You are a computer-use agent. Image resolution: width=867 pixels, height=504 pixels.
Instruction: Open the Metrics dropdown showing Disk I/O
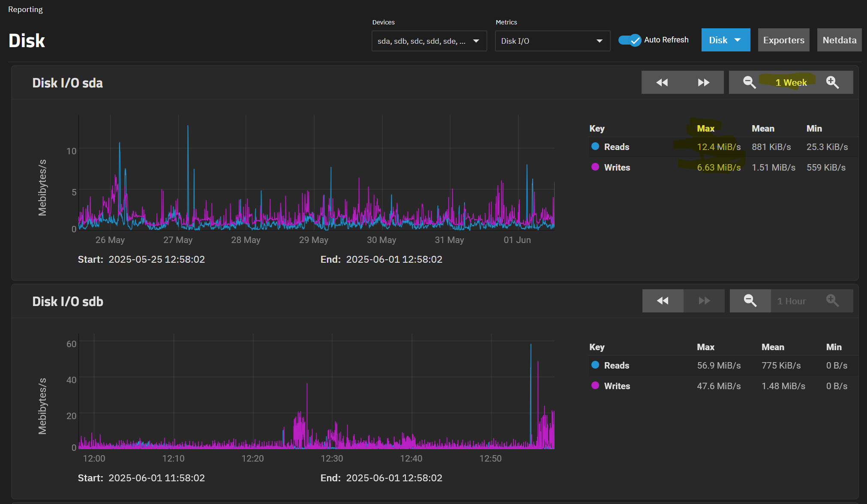(552, 41)
